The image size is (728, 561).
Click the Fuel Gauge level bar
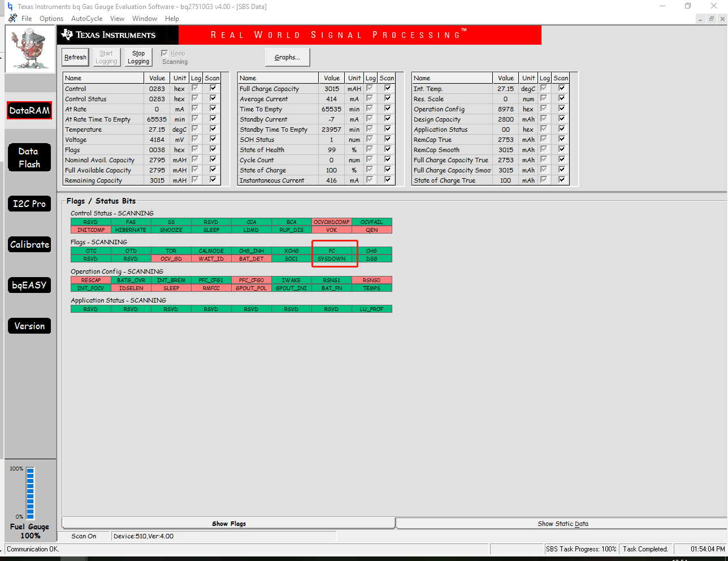tap(31, 493)
